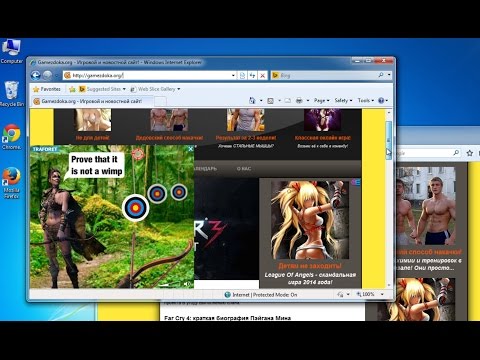The image size is (480, 360).
Task: Click the 'Protected Mode: On' status bar text
Action: [x=275, y=295]
